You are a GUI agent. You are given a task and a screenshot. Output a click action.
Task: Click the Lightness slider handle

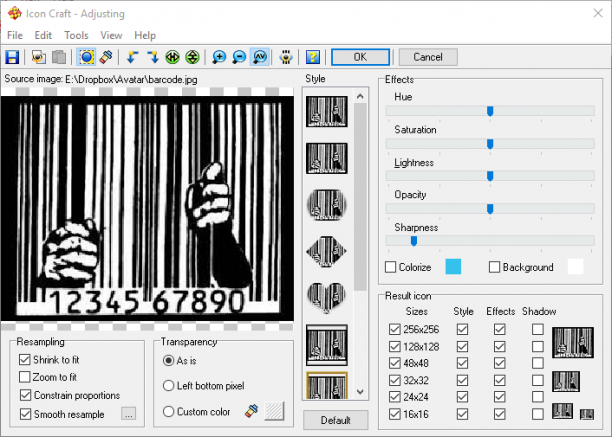(490, 176)
